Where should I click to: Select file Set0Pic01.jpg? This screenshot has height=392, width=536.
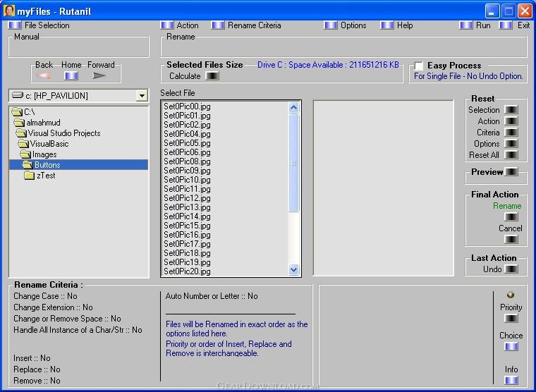coord(187,116)
